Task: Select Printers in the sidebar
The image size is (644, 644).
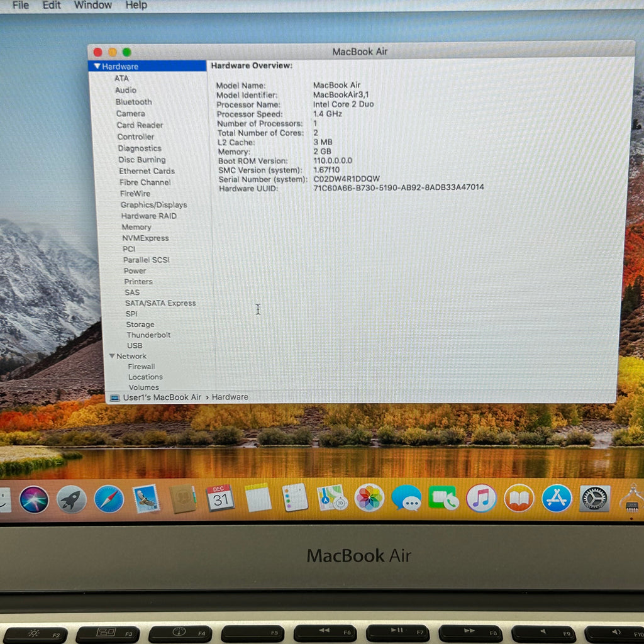Action: click(138, 281)
